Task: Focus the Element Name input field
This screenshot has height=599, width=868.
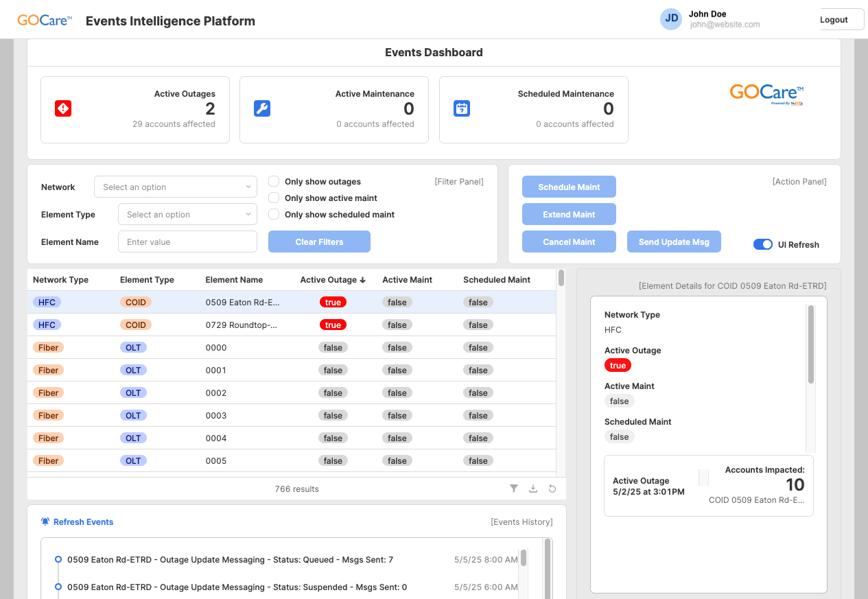Action: [x=187, y=242]
